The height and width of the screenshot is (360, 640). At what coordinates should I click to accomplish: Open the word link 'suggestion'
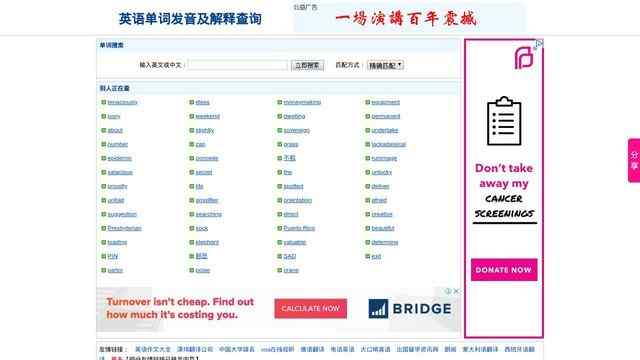click(x=122, y=214)
